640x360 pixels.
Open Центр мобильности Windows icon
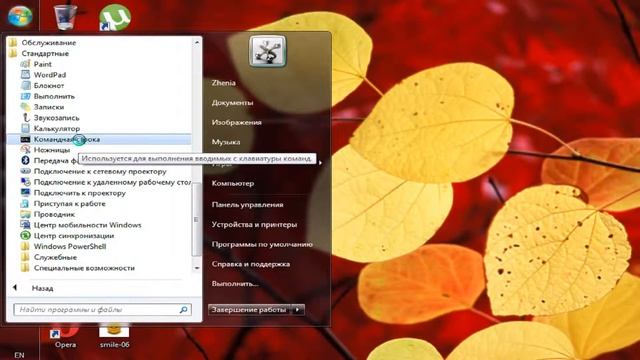coord(25,225)
